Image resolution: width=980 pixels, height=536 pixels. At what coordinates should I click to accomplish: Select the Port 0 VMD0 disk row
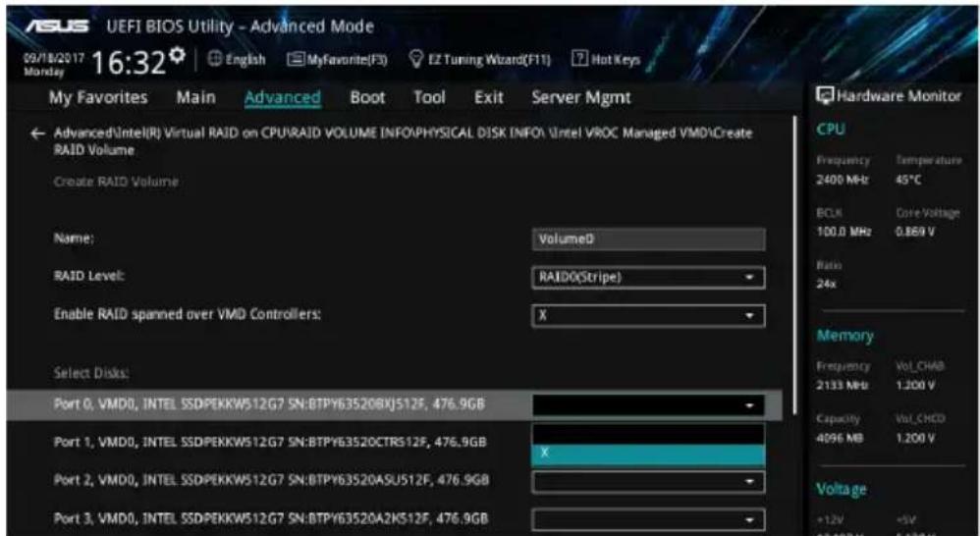coord(394,404)
